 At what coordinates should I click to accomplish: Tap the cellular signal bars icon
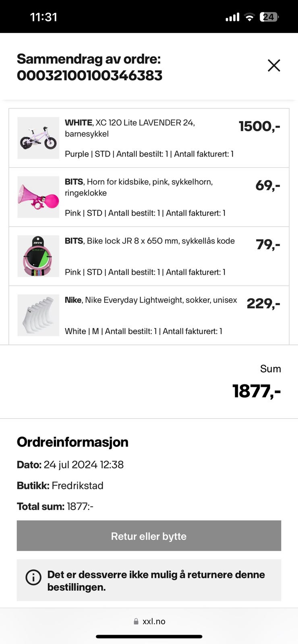(x=232, y=17)
